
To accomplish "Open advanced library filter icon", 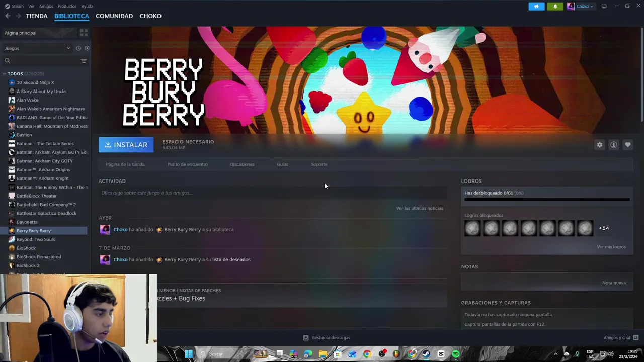I will (84, 61).
